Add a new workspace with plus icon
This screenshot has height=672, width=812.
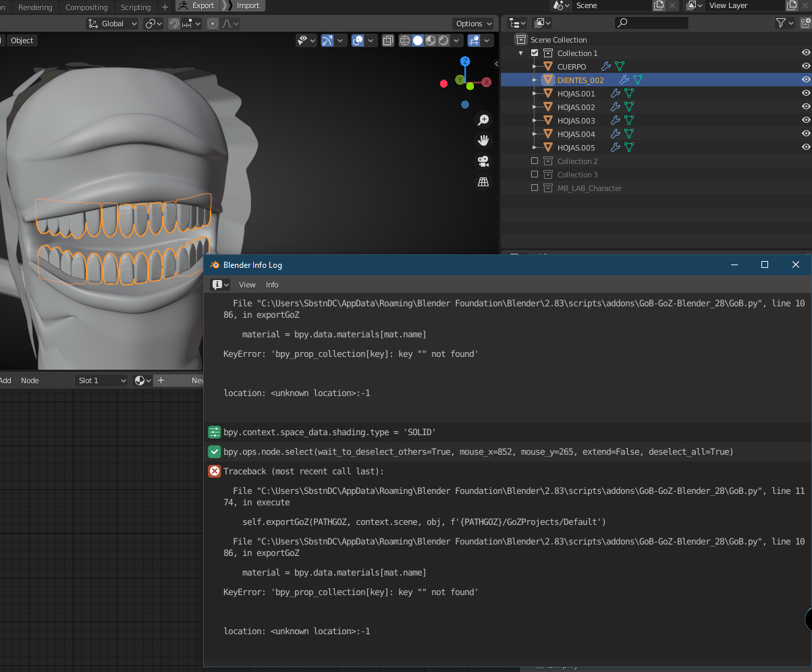point(165,7)
